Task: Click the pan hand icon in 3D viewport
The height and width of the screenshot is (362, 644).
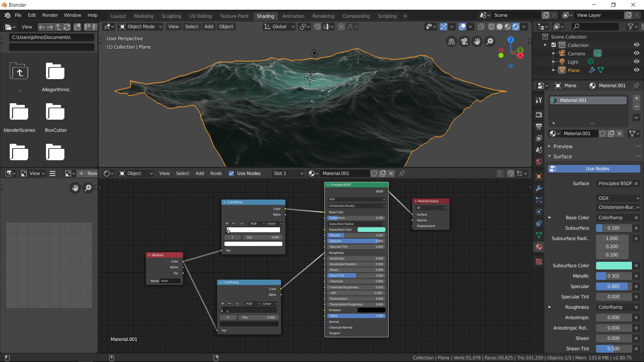Action: 477,42
